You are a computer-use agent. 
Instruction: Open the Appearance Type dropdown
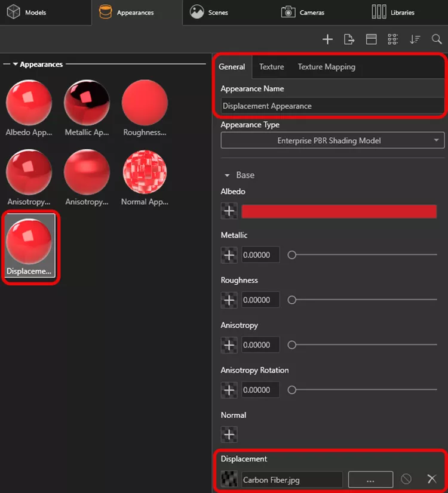(x=333, y=141)
